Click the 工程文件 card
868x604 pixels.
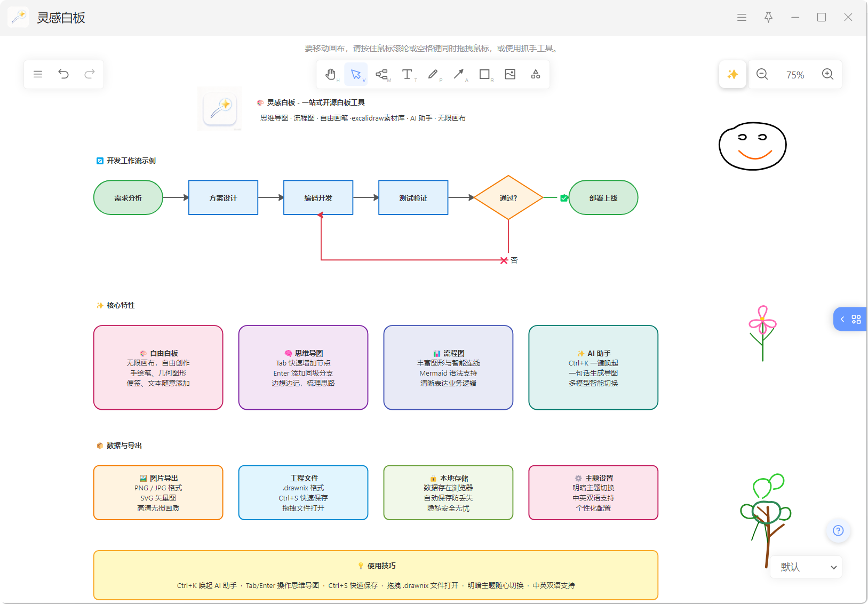point(303,492)
